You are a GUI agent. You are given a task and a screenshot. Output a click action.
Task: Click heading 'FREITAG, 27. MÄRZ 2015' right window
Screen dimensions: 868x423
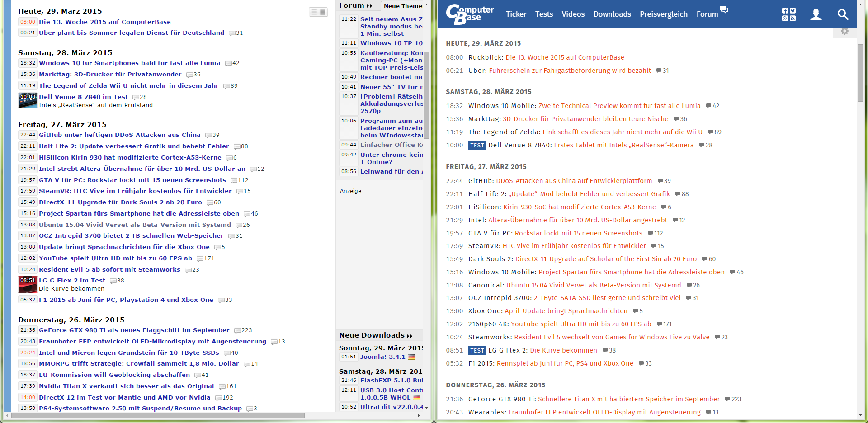(x=486, y=167)
